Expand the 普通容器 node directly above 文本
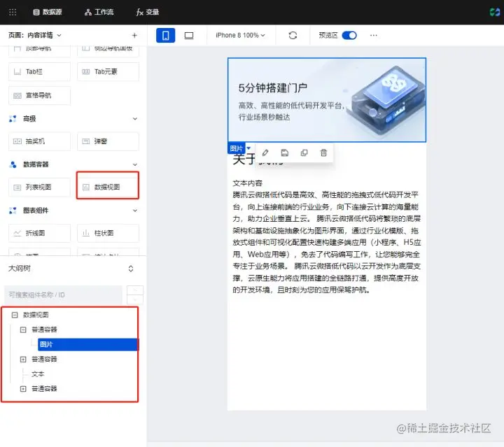The image size is (504, 447). [x=23, y=360]
